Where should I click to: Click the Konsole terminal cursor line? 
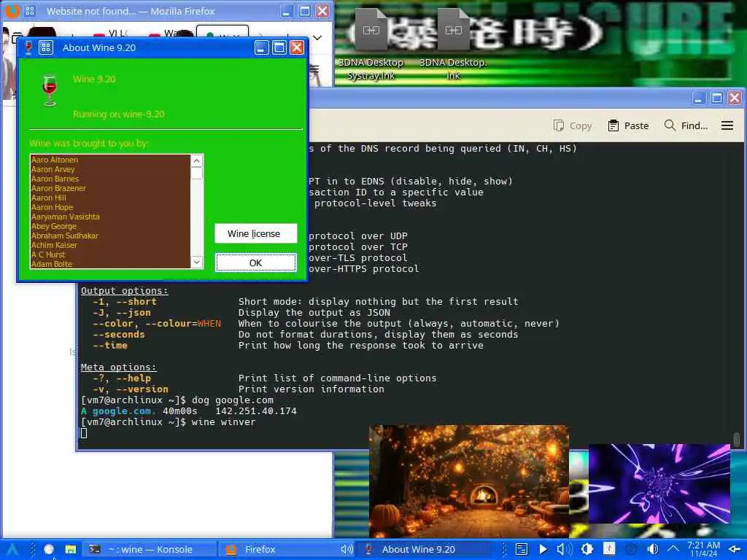[84, 433]
